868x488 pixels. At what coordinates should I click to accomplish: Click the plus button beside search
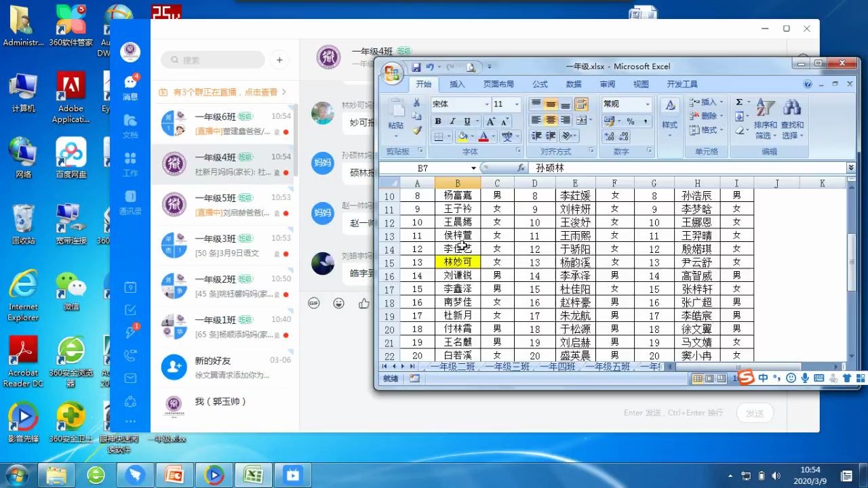point(279,60)
